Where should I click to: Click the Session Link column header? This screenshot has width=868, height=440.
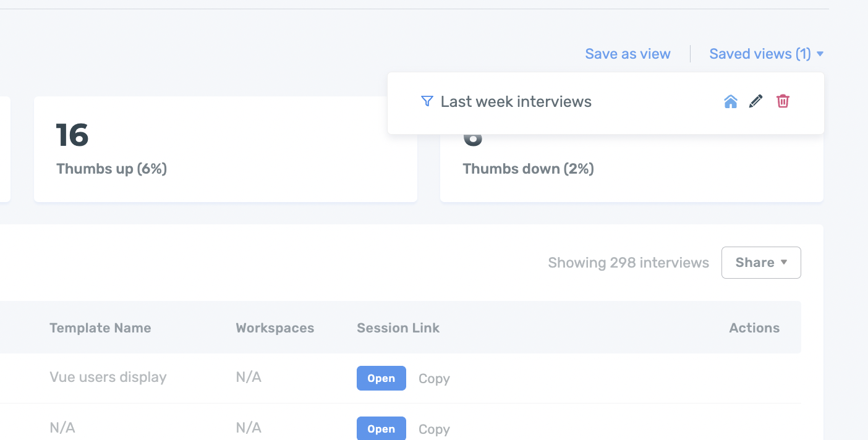(x=398, y=328)
